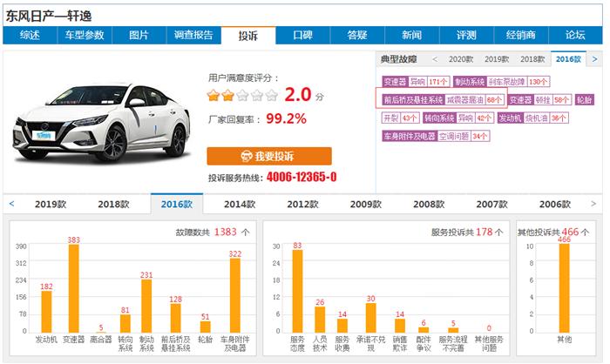Image resolution: width=610 pixels, height=364 pixels.
Task: Go to the 调查报告 tab
Action: 193,36
